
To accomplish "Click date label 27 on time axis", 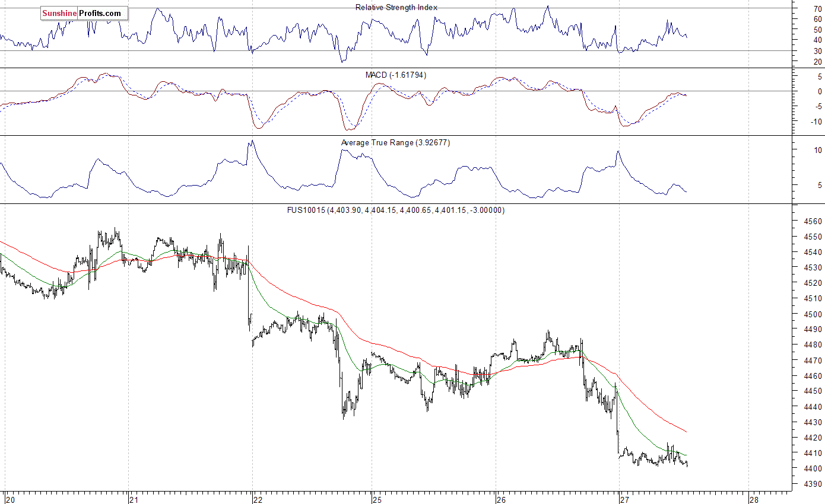I will coord(624,499).
